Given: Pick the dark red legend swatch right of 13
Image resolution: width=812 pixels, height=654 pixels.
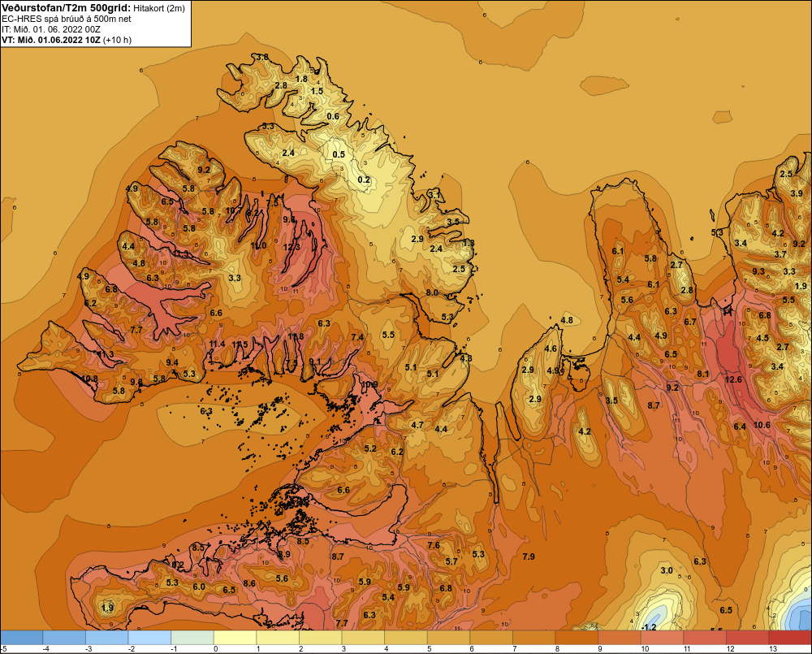Looking at the screenshot, I should pyautogui.click(x=790, y=638).
